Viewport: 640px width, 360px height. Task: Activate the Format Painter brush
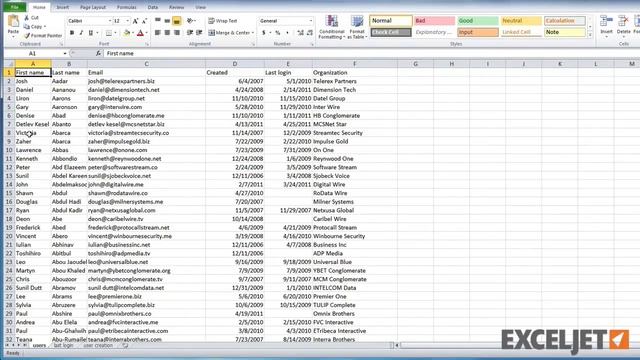click(x=27, y=36)
